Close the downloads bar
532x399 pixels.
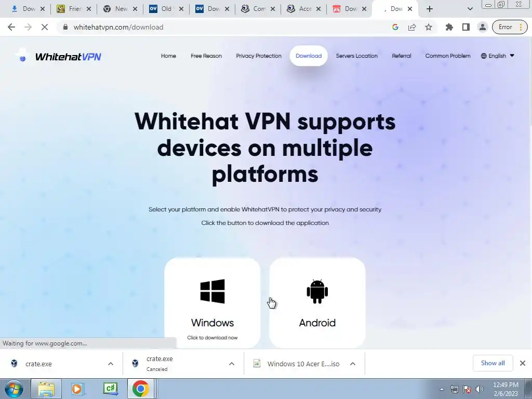click(x=523, y=363)
